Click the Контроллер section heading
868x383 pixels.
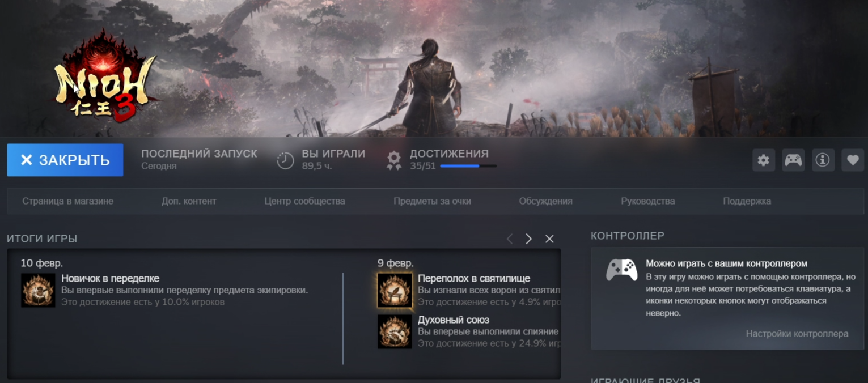click(x=628, y=236)
